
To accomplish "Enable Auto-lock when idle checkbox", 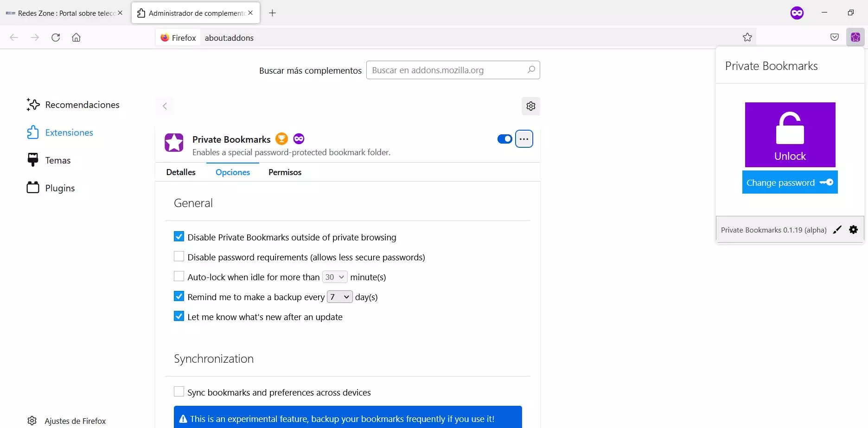I will pos(179,277).
